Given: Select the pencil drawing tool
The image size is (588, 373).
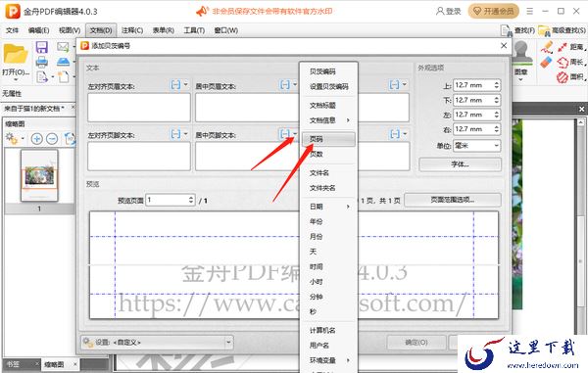Looking at the screenshot, I should [x=547, y=47].
